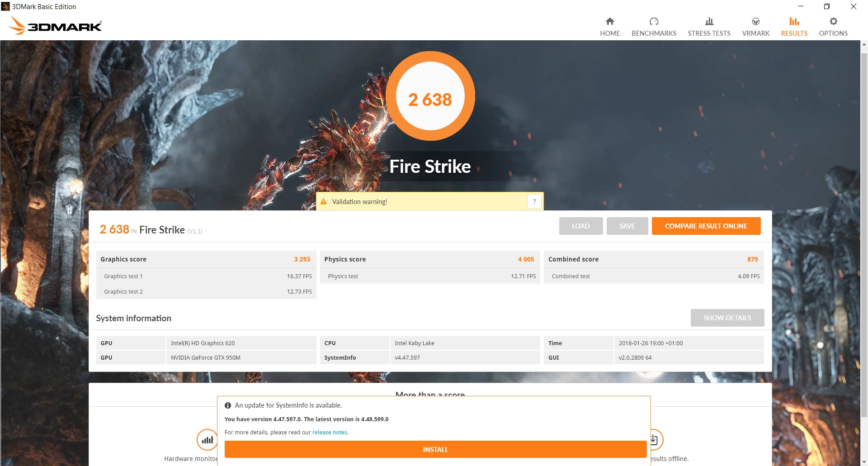
Task: Close the 3DMark window
Action: [854, 6]
